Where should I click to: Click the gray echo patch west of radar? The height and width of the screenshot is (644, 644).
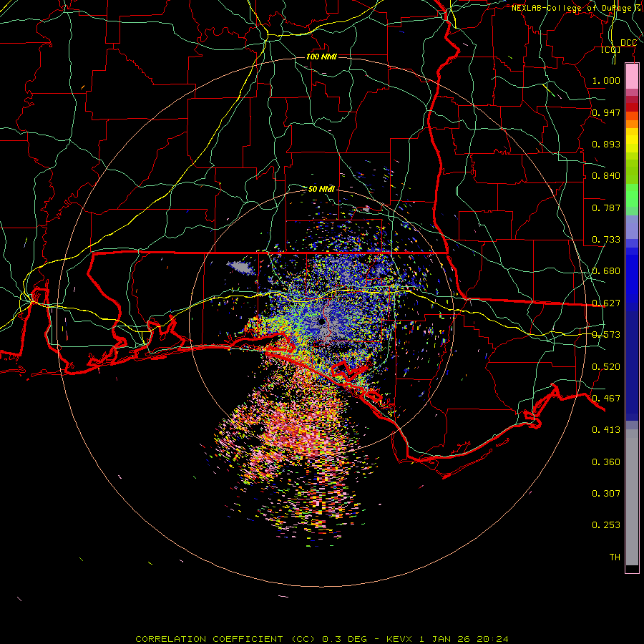point(240,267)
